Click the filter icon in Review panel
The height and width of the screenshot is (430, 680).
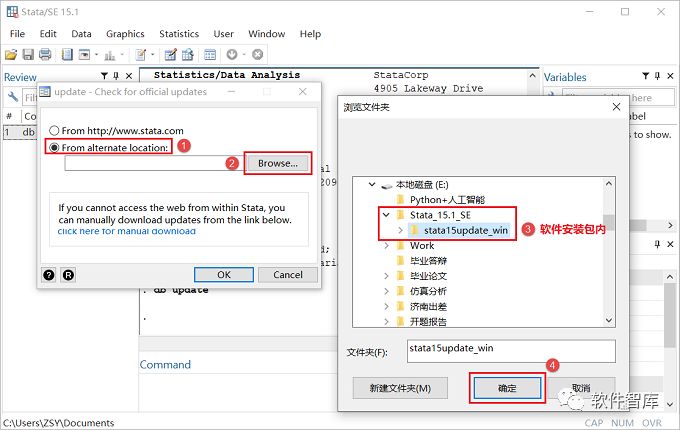point(104,76)
